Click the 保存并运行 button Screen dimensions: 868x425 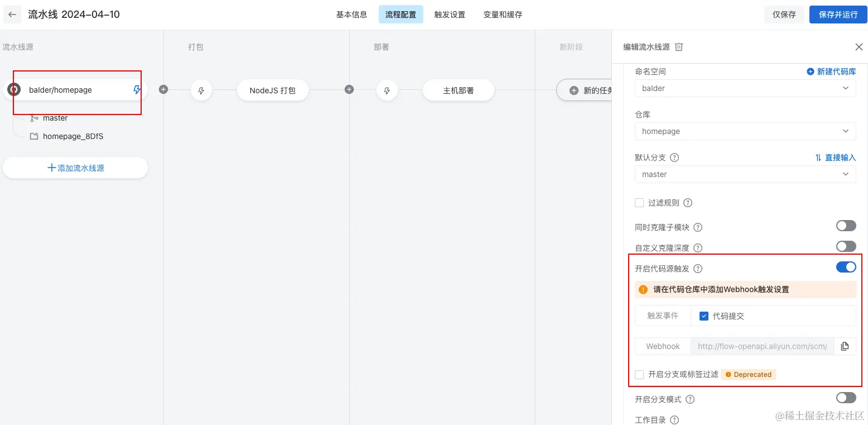point(838,15)
